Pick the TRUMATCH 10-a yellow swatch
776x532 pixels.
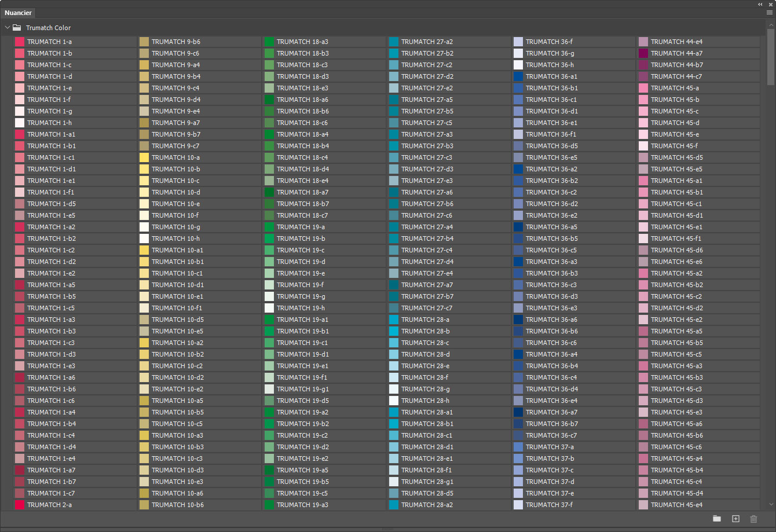[144, 157]
